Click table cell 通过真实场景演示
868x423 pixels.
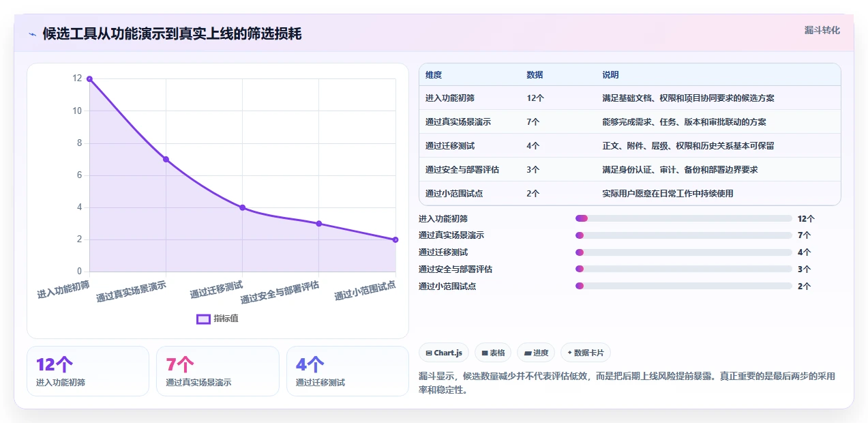pos(458,122)
